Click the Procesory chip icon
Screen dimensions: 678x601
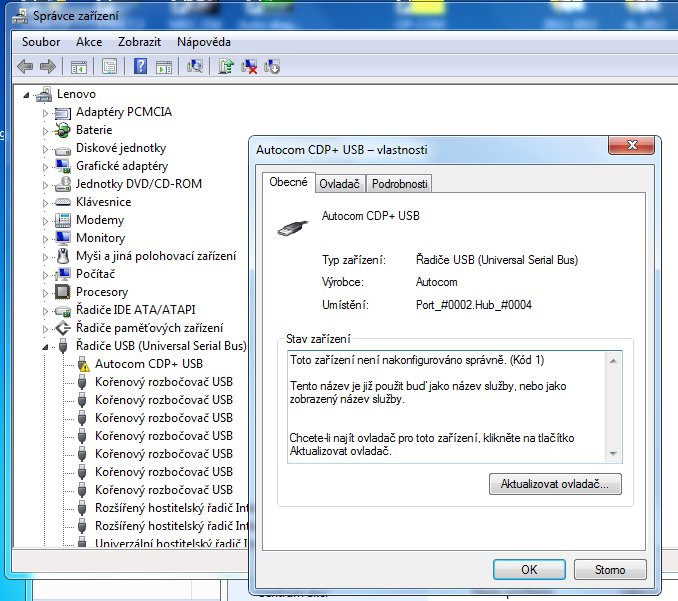pyautogui.click(x=63, y=292)
